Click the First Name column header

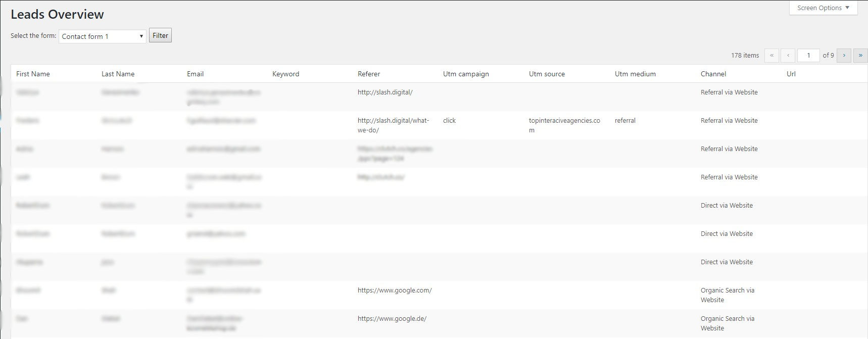[x=33, y=74]
